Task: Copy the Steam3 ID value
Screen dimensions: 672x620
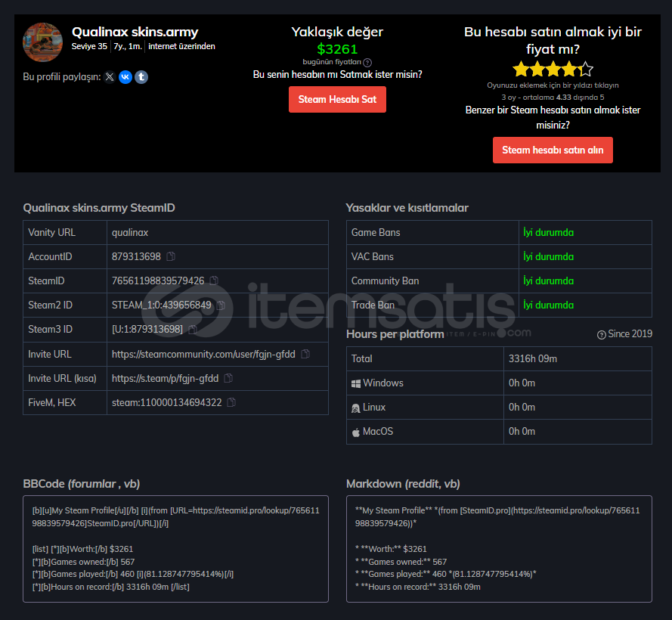Action: pyautogui.click(x=193, y=330)
